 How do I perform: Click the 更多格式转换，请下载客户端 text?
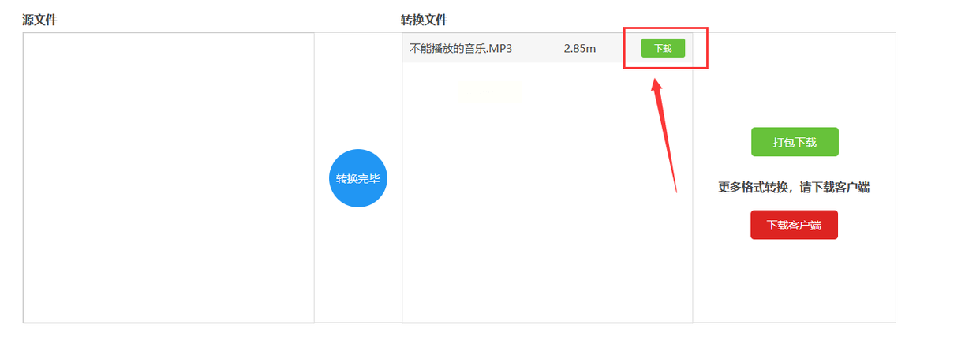point(794,187)
